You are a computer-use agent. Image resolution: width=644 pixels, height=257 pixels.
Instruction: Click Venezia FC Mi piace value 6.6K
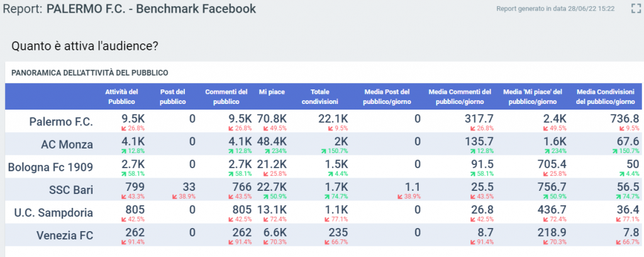(275, 232)
